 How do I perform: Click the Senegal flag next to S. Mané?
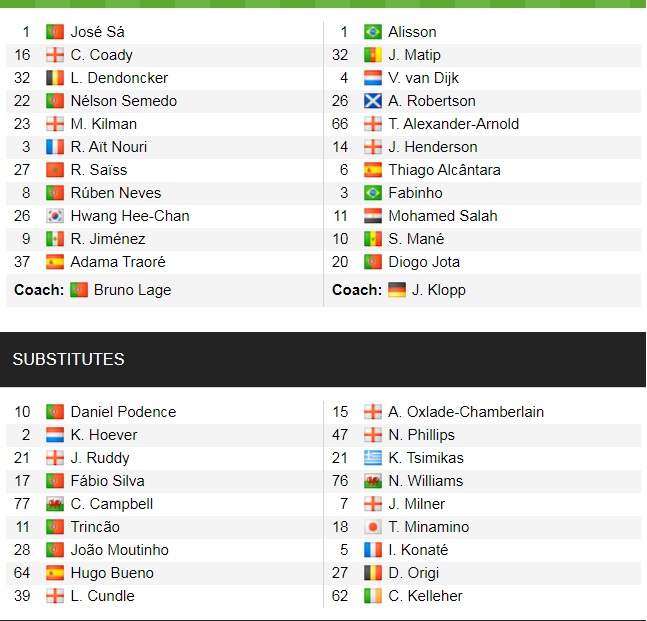click(x=373, y=239)
